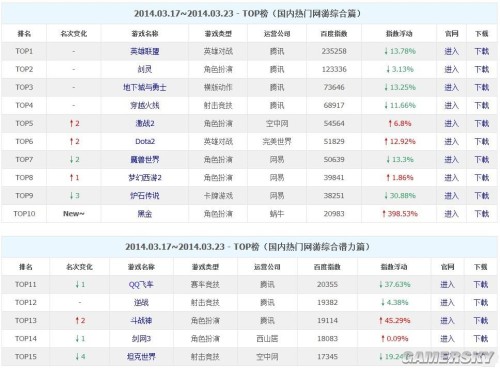Click 下载 in the TOP1 row
Viewport: 500px width, 369px height.
coord(482,51)
